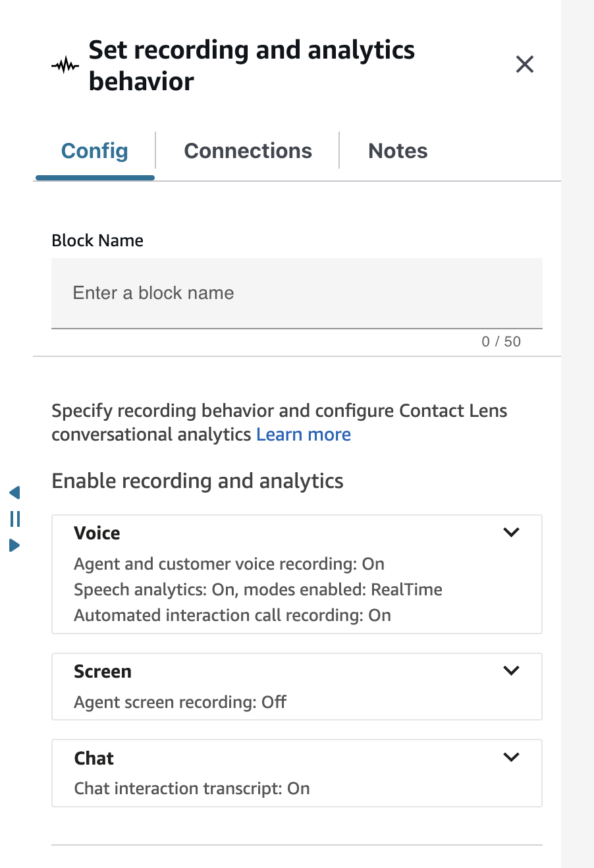This screenshot has width=594, height=868.
Task: Click the left-pointing arrow on panel edge
Action: coord(14,493)
